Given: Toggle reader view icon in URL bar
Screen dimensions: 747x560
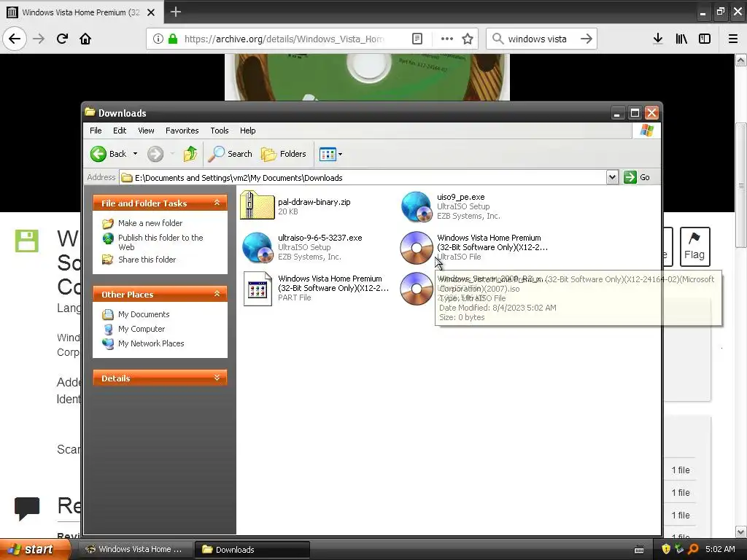Looking at the screenshot, I should 417,39.
